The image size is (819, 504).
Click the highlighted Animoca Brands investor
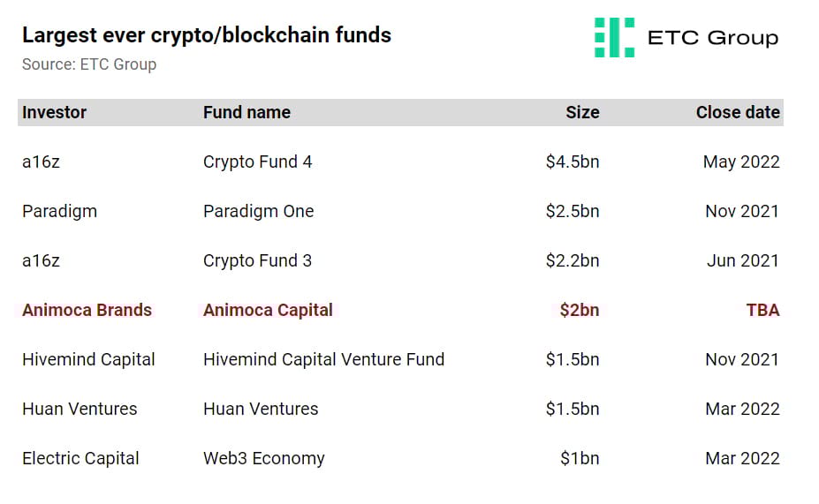tap(87, 310)
